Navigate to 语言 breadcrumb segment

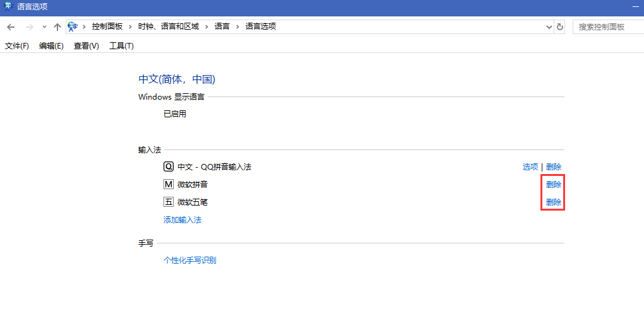(222, 26)
